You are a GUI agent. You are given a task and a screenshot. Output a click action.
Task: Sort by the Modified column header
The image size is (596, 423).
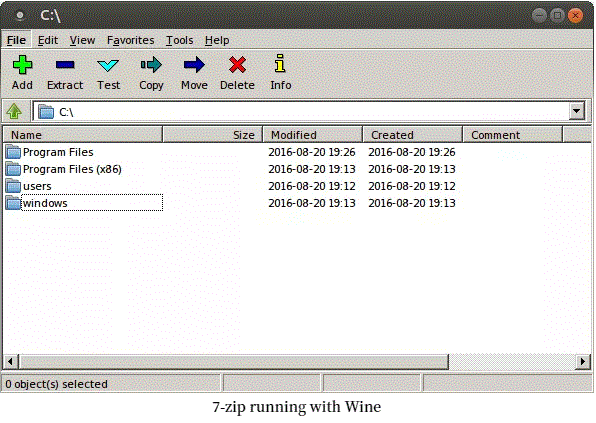(312, 135)
